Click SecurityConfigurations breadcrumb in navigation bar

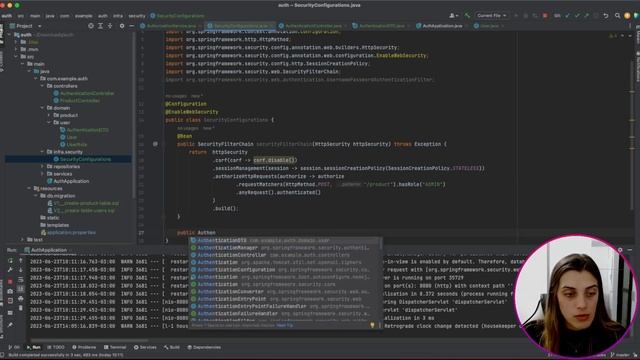177,16
